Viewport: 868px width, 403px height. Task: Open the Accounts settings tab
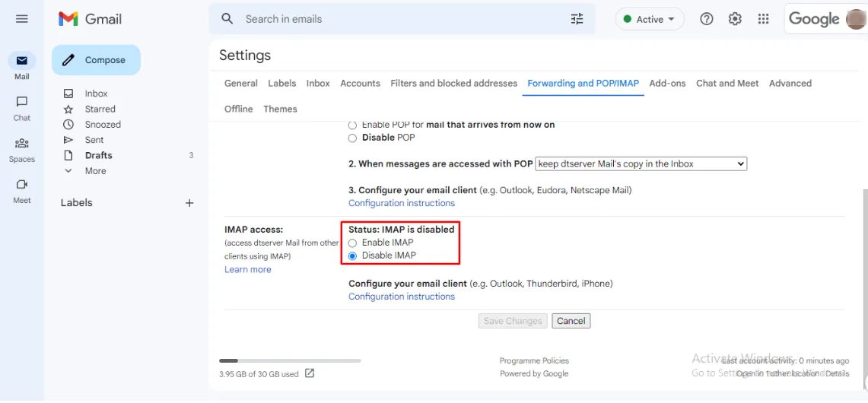[x=360, y=84]
